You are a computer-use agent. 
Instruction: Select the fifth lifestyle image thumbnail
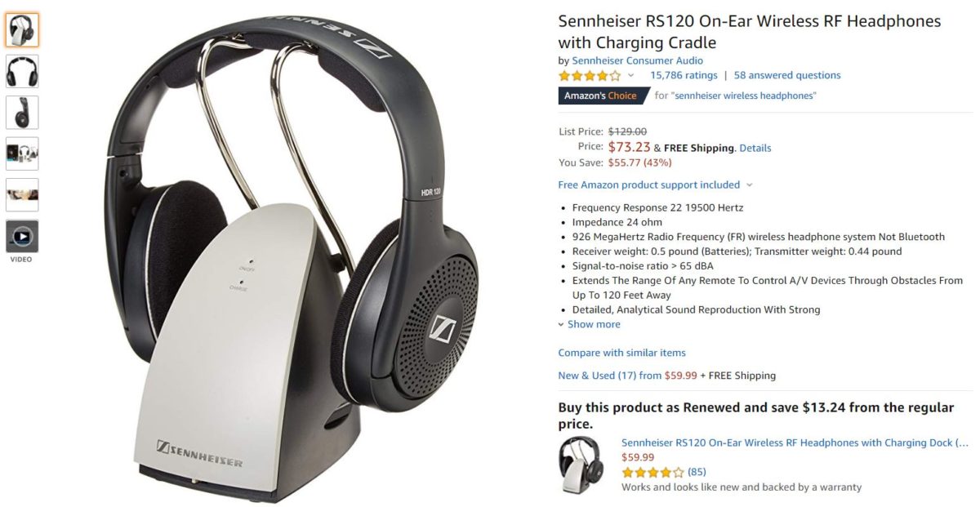tap(22, 194)
